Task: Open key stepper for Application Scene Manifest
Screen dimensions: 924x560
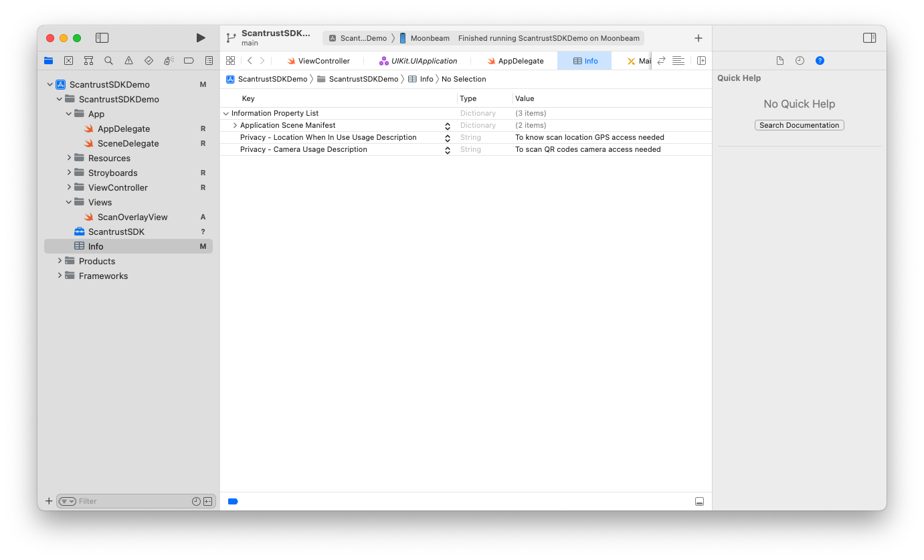Action: (448, 126)
